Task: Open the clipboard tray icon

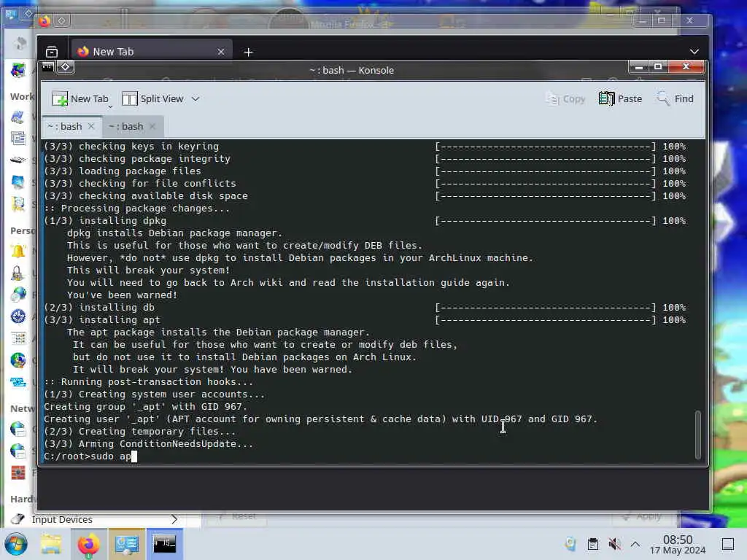Action: point(592,544)
